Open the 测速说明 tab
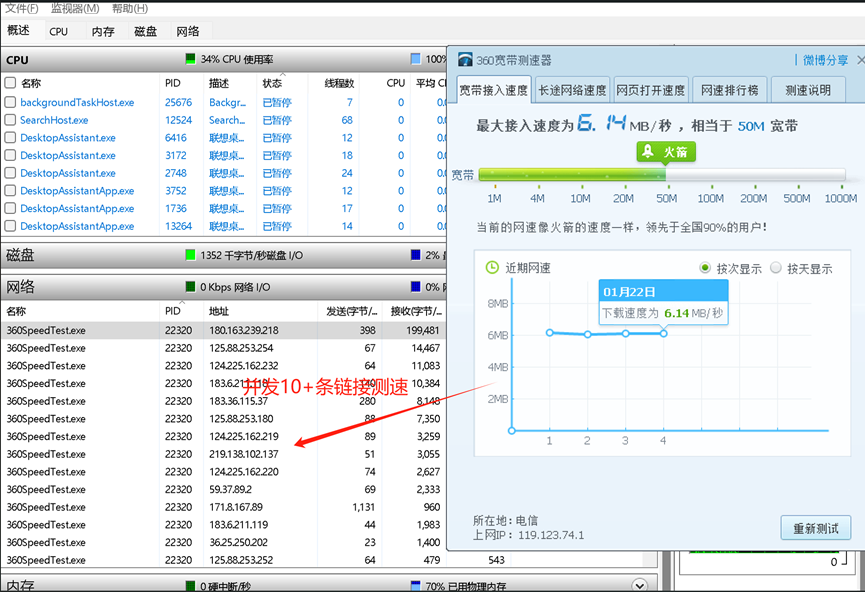 coord(808,90)
